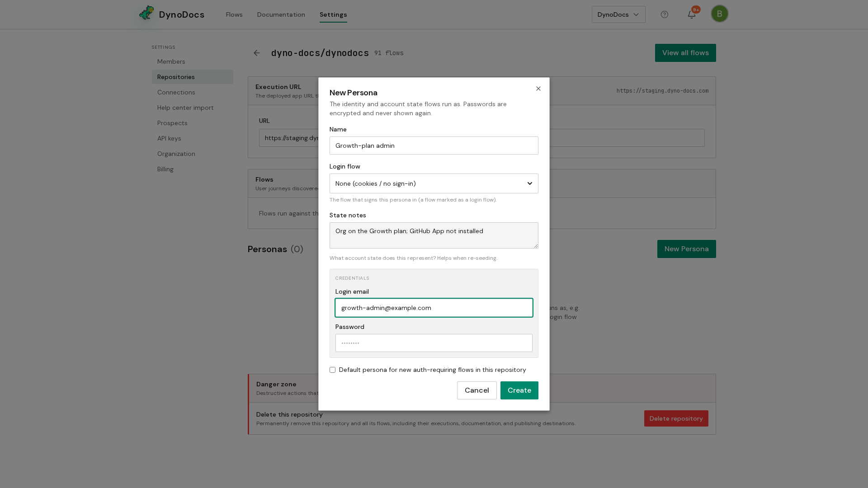
Task: Click the 'Personas (0)' heading
Action: tap(275, 249)
